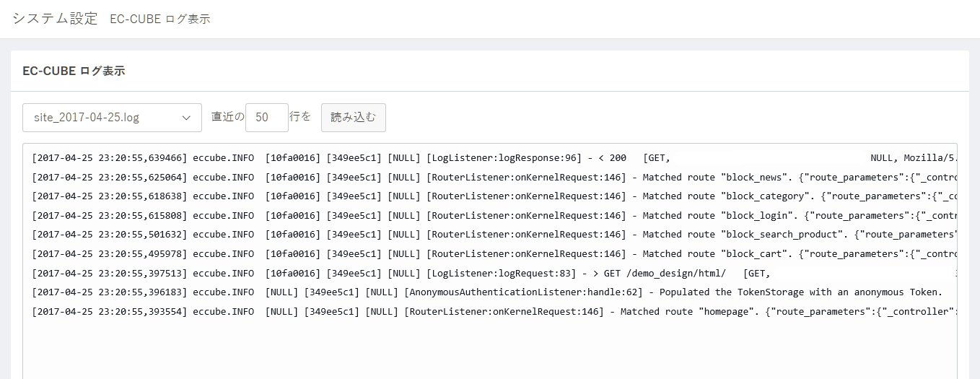Click timestamp 23:20:55,639466 in the log
The width and height of the screenshot is (980, 379).
coord(140,157)
